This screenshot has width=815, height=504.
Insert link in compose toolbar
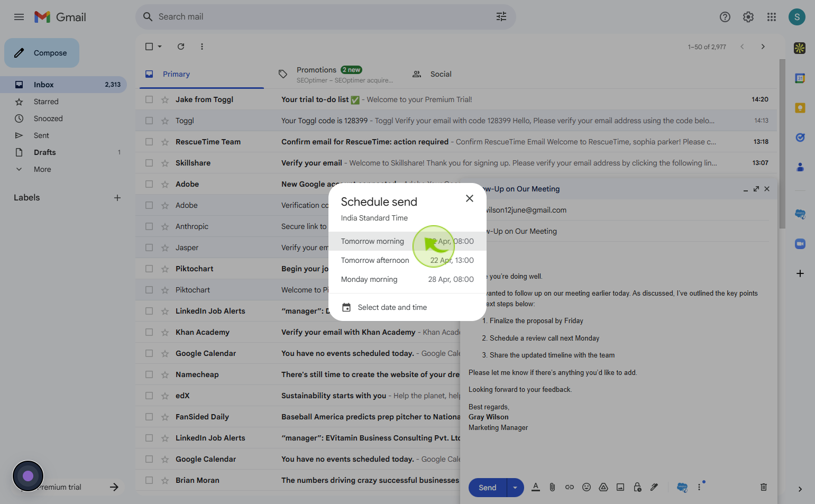[570, 487]
